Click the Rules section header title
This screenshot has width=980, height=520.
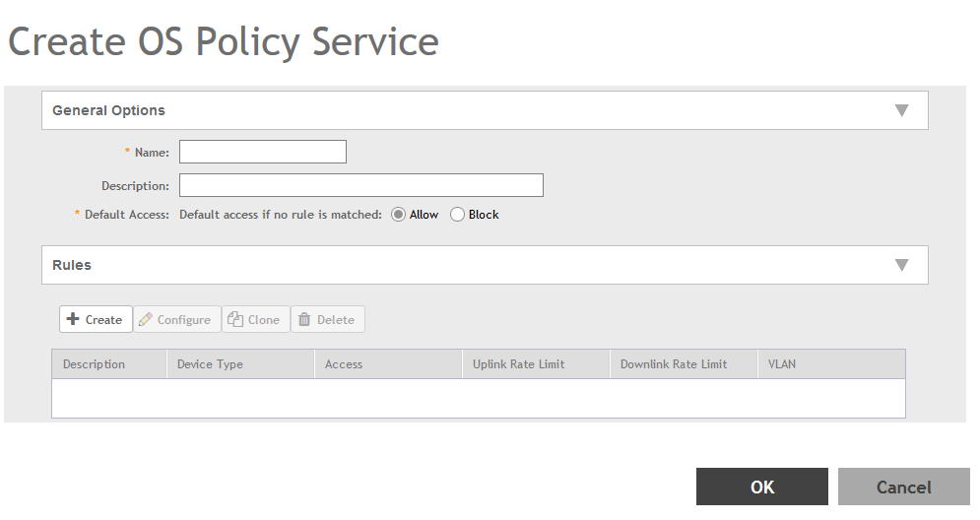coord(72,265)
